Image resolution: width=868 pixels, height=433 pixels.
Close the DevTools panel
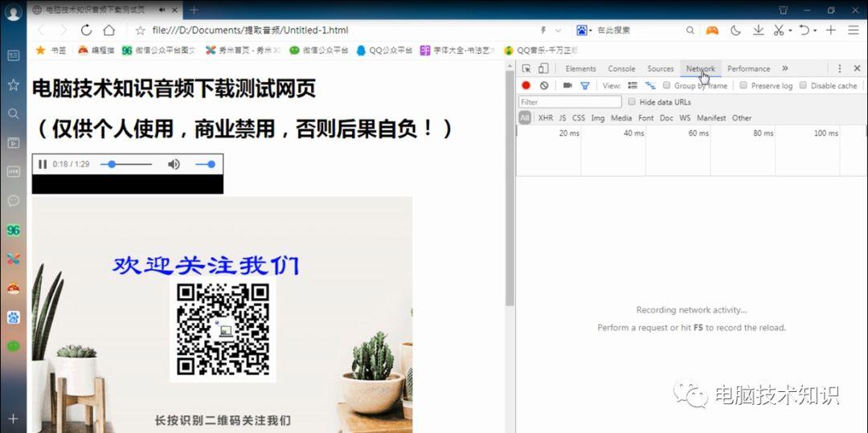tap(857, 68)
